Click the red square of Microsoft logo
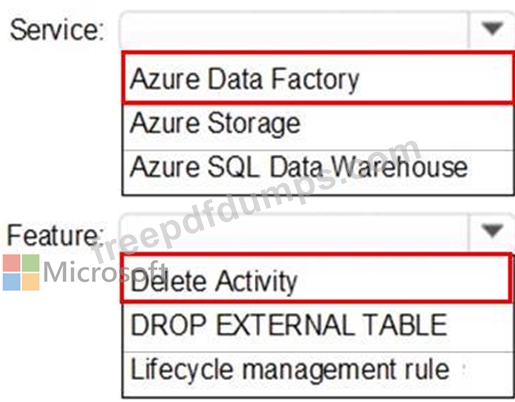 click(x=12, y=263)
